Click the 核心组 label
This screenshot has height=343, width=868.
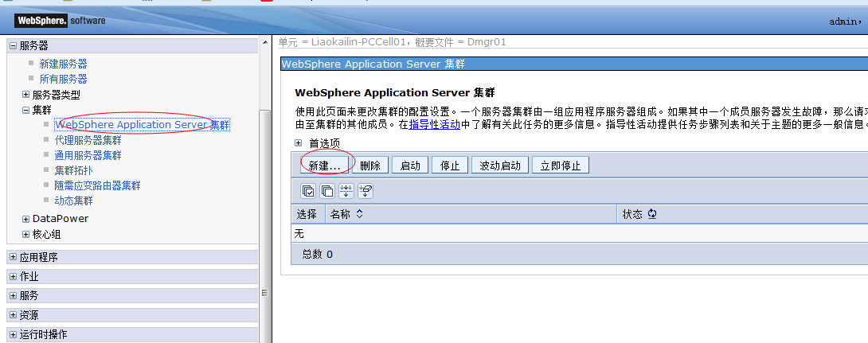(46, 235)
